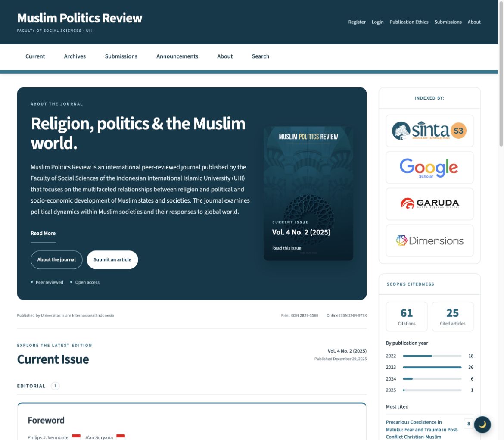This screenshot has width=504, height=440.
Task: Click the page's vertical scrollbar
Action: tap(501, 74)
